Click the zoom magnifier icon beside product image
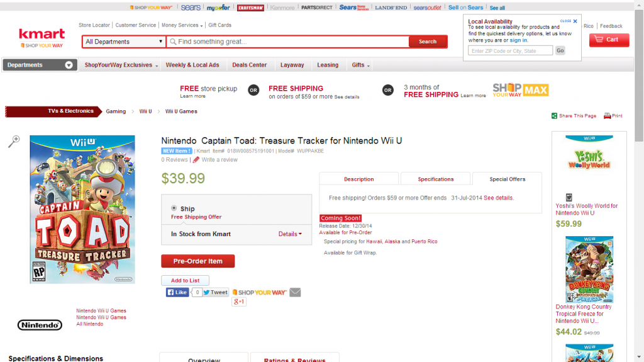Image resolution: width=644 pixels, height=362 pixels. [x=14, y=142]
